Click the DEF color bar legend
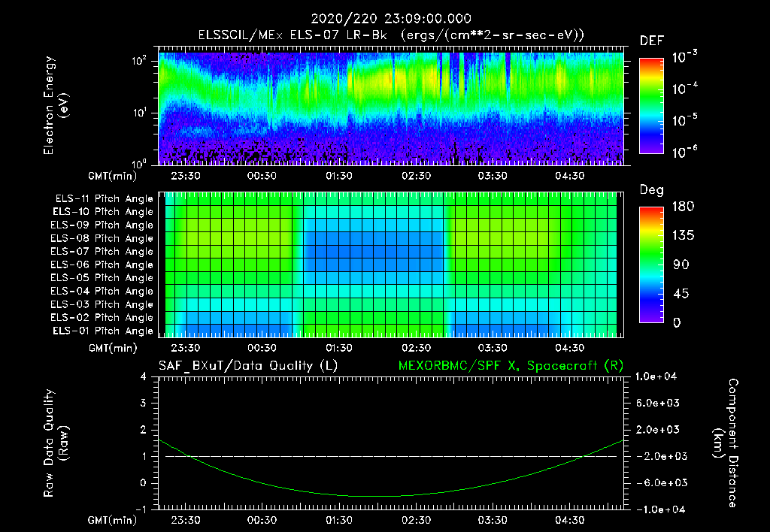The image size is (770, 532). (651, 106)
